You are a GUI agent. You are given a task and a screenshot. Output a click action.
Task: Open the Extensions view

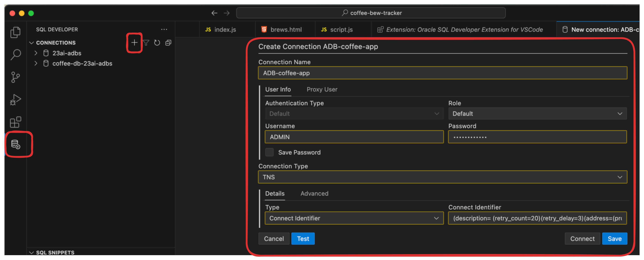[x=15, y=122]
